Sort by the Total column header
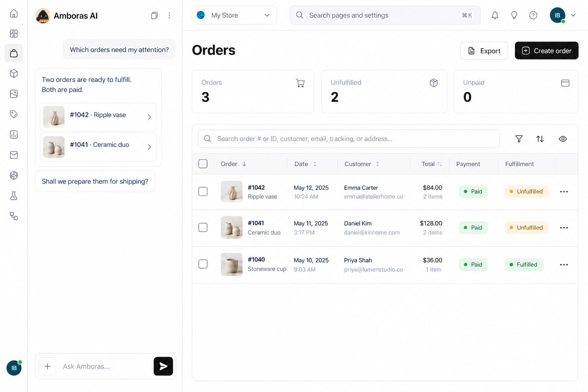The height and width of the screenshot is (392, 588). 432,164
